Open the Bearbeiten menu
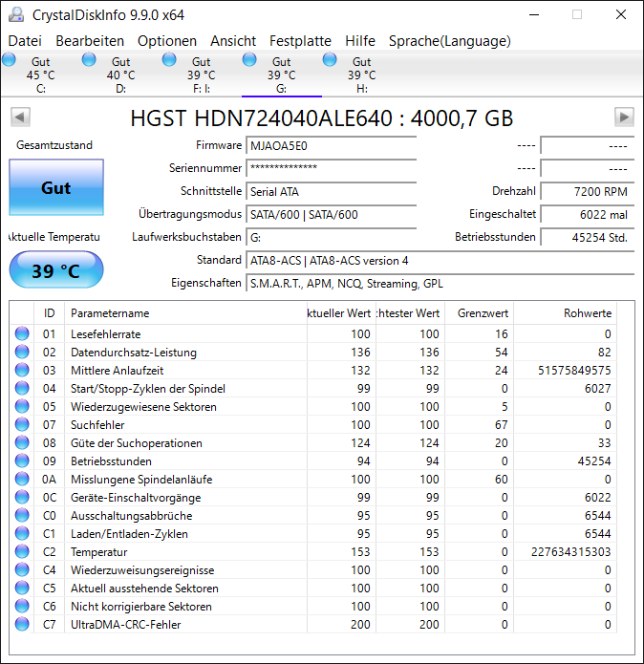Image resolution: width=644 pixels, height=664 pixels. click(90, 41)
